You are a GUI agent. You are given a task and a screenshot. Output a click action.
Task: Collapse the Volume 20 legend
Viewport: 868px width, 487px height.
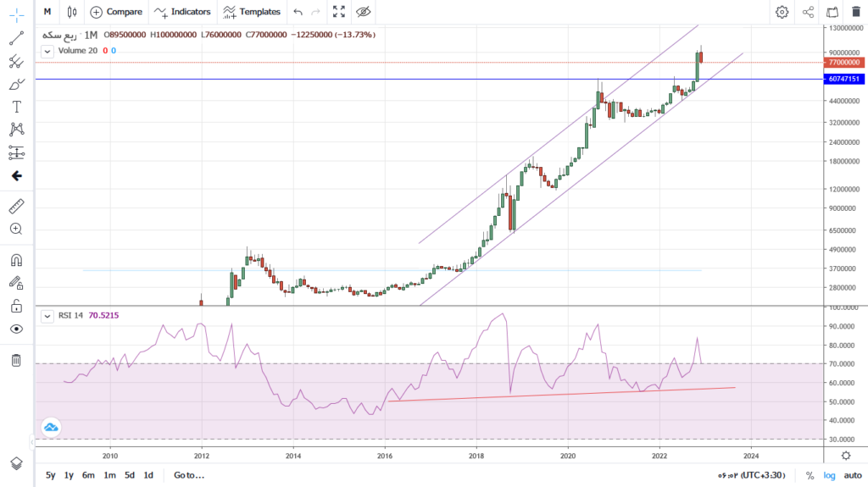click(x=47, y=51)
